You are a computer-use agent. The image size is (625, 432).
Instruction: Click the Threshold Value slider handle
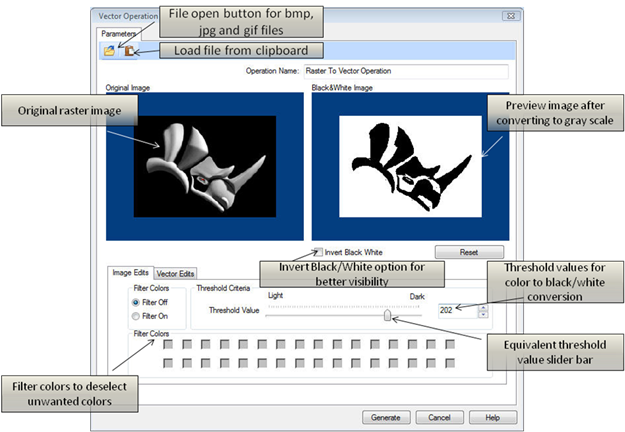[x=387, y=315]
